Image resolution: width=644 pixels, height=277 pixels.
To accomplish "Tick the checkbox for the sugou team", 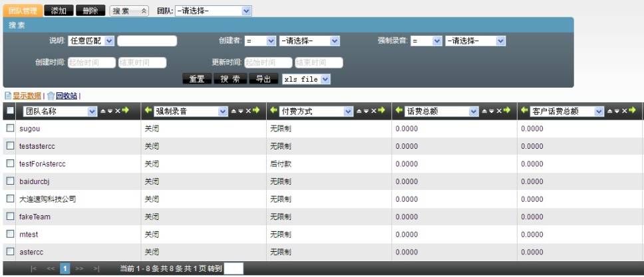I will [10, 128].
